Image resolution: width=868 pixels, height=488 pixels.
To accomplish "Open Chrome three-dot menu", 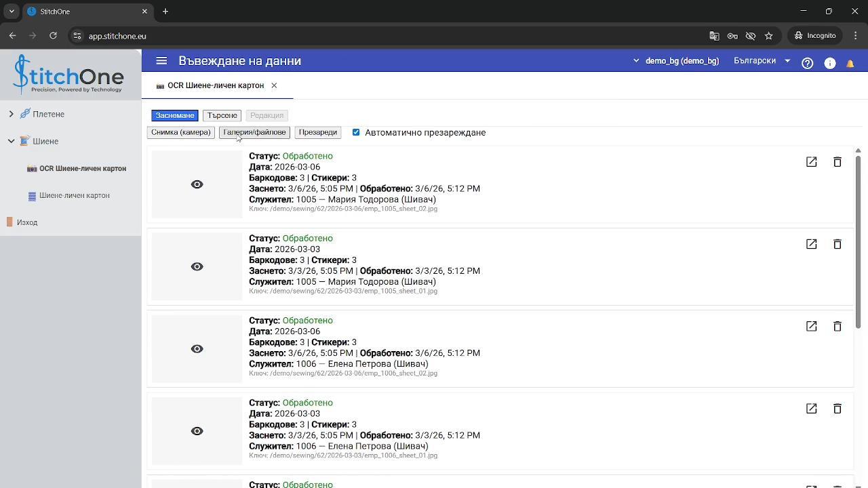I will [854, 36].
